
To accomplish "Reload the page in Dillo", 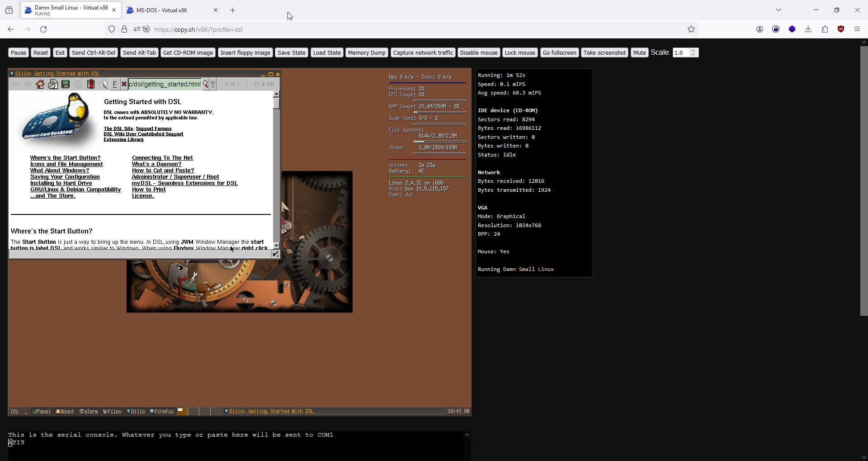I will pos(53,84).
